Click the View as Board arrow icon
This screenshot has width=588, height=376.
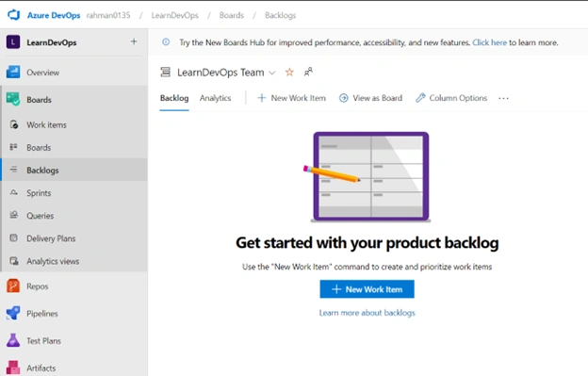(344, 98)
